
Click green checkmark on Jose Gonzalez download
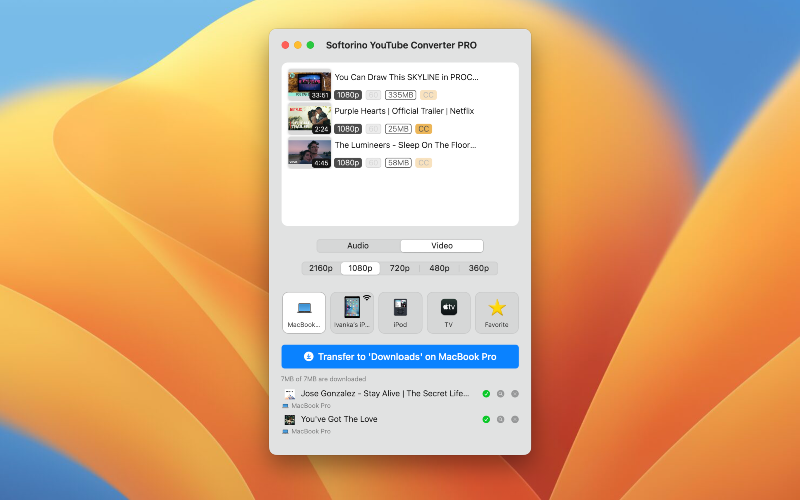click(486, 393)
